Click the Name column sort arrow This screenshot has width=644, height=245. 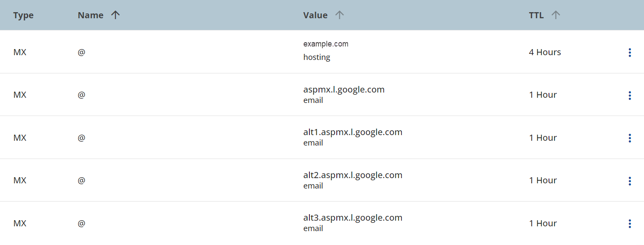tap(115, 15)
